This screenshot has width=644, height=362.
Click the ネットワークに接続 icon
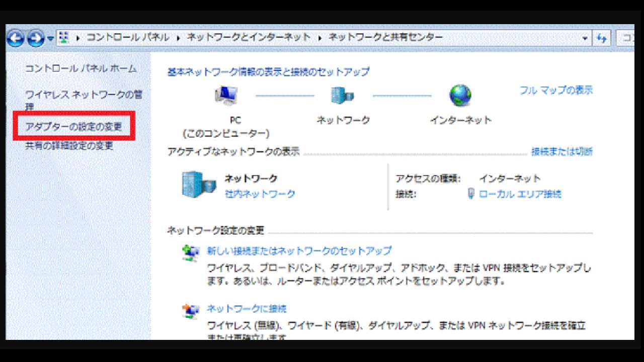tap(190, 312)
